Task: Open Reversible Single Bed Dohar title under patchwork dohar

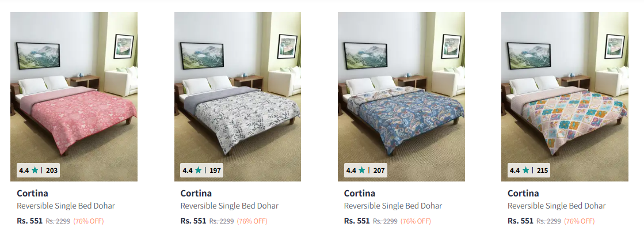Action: [556, 206]
